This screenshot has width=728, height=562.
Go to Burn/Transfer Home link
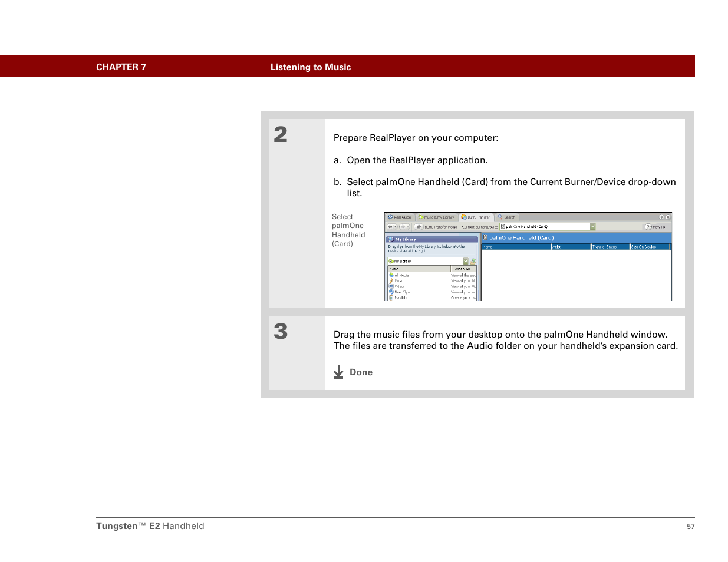pos(441,227)
